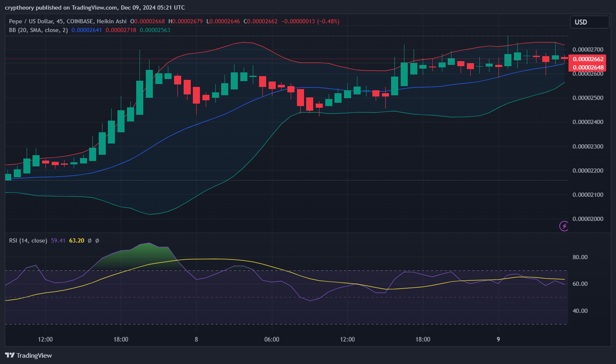This screenshot has width=616, height=364.
Task: Click the 0.00002500 price axis label
Action: tap(588, 98)
